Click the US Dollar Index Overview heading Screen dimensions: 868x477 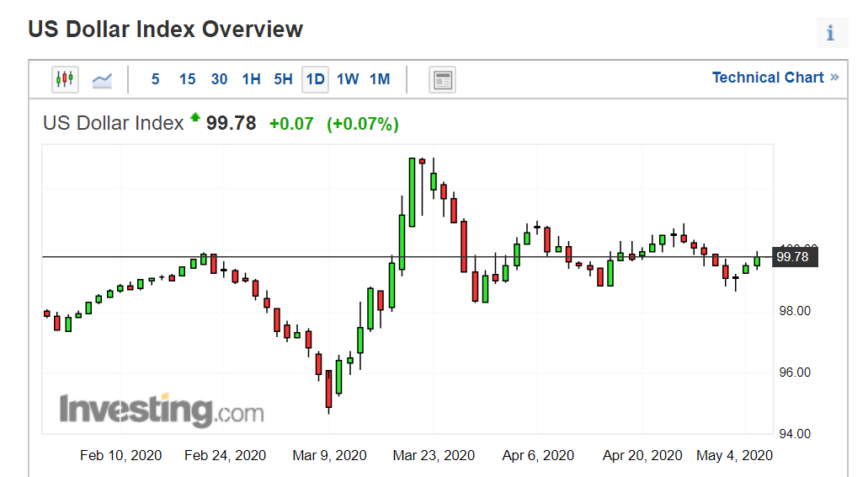point(166,29)
